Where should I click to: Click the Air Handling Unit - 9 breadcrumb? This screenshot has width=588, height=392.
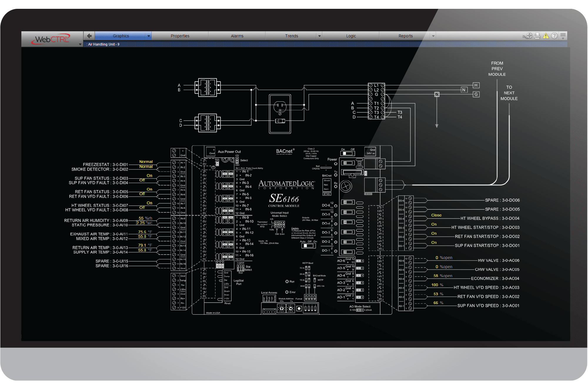click(103, 44)
